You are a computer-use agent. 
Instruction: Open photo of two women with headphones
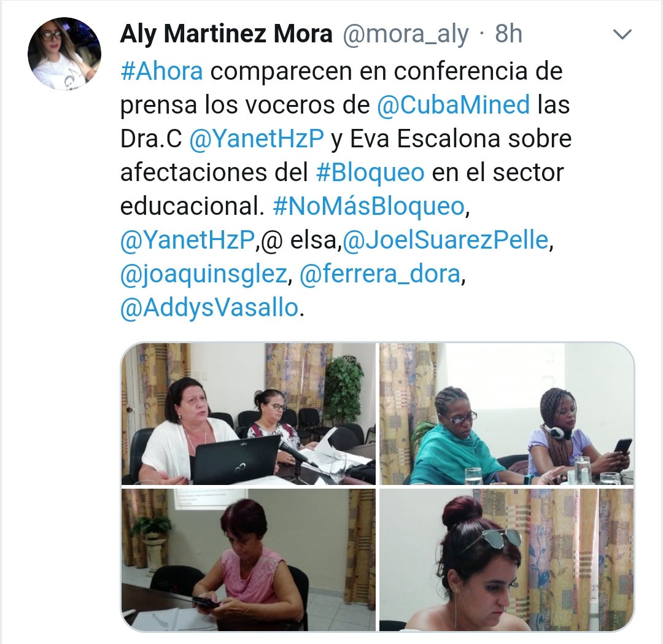[x=507, y=414]
